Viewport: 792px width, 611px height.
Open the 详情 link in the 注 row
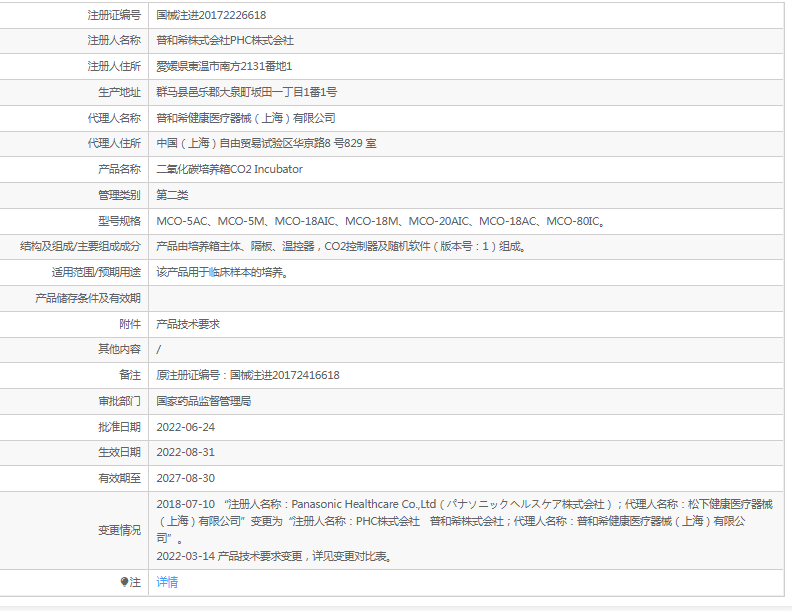[167, 582]
